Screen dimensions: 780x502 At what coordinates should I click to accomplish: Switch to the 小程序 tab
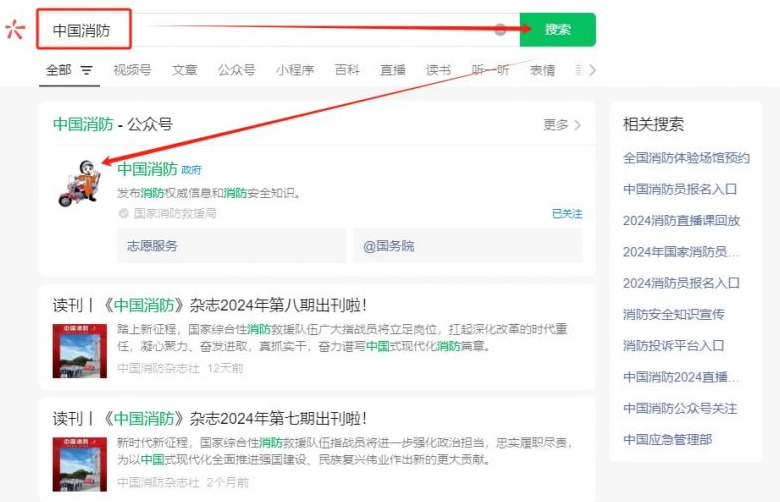pos(295,70)
